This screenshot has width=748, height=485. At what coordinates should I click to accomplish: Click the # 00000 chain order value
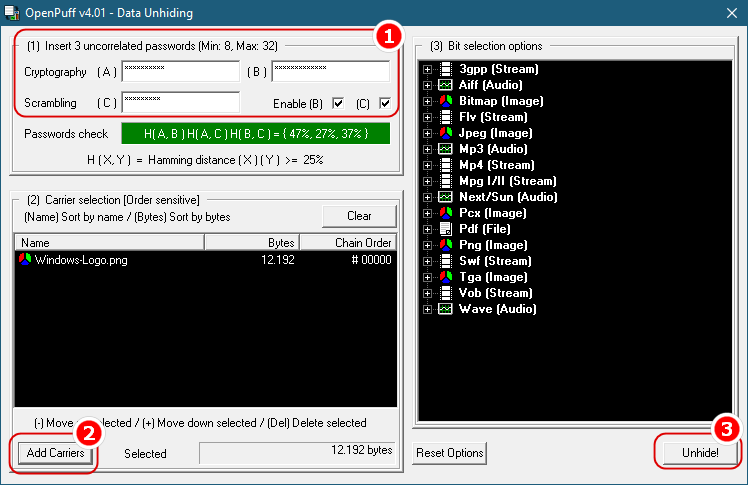pos(371,260)
